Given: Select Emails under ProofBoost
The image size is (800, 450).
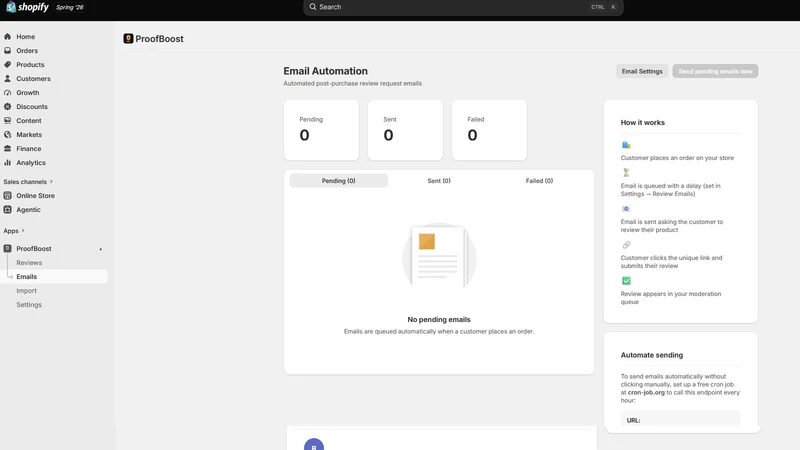Looking at the screenshot, I should (27, 277).
